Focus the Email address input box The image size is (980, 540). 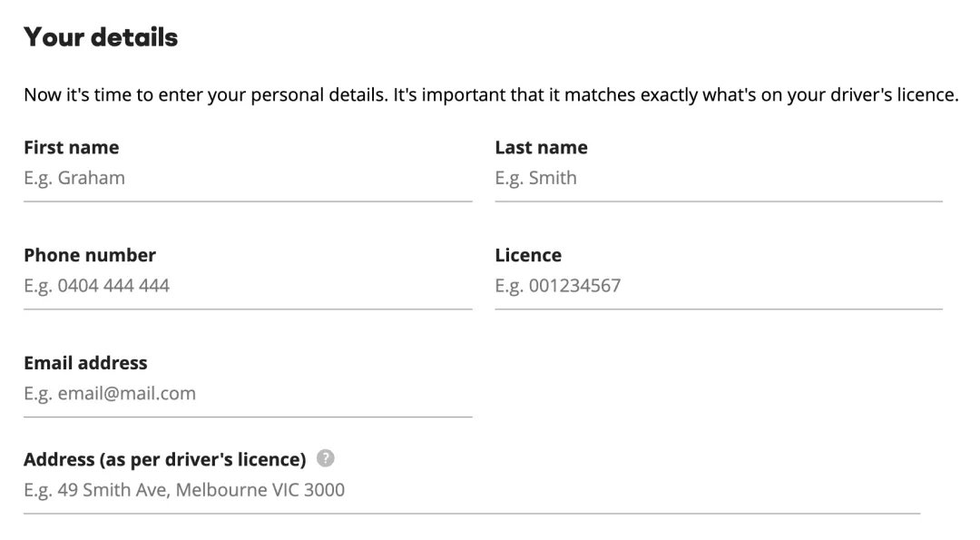pyautogui.click(x=248, y=394)
